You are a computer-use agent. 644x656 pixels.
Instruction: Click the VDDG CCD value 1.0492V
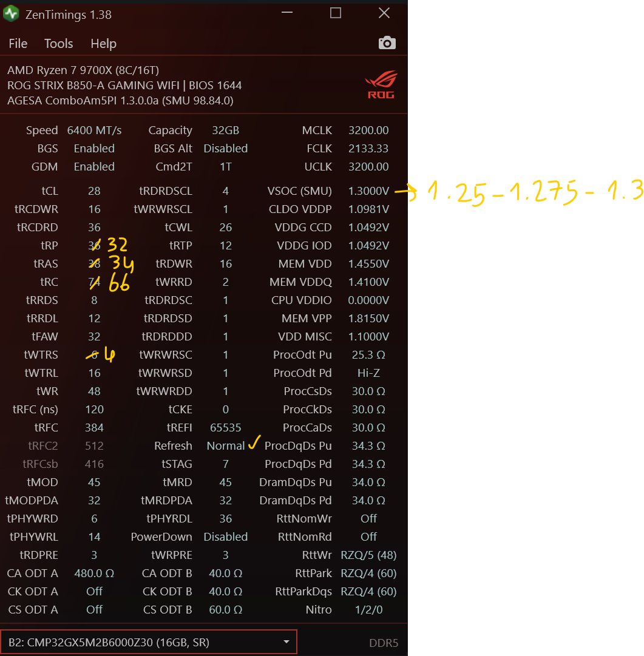(x=368, y=228)
